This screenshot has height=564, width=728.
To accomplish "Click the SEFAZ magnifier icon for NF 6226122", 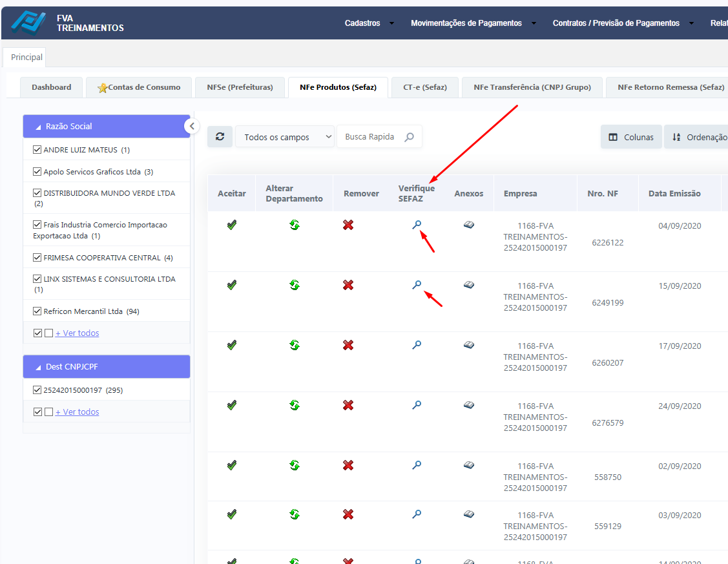I will pos(417,225).
